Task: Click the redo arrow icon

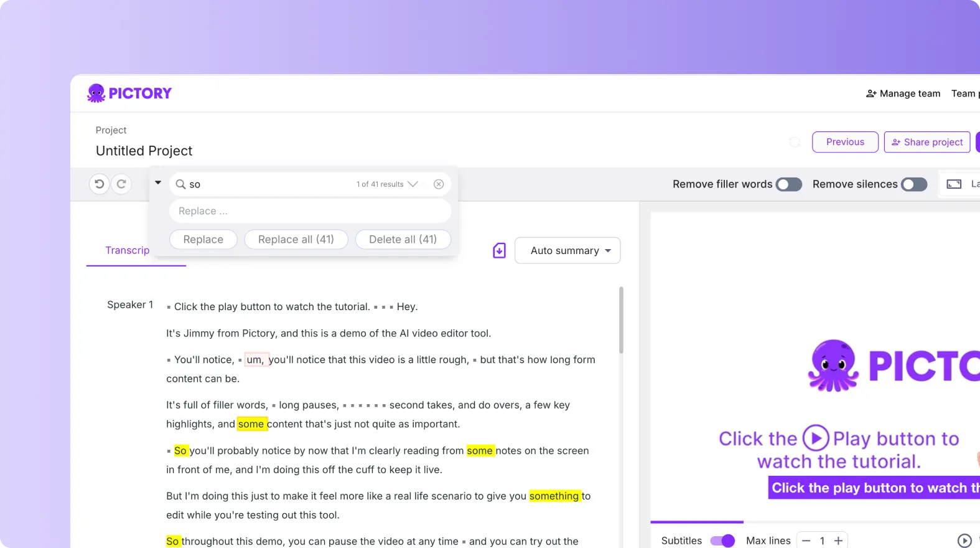Action: 121,184
